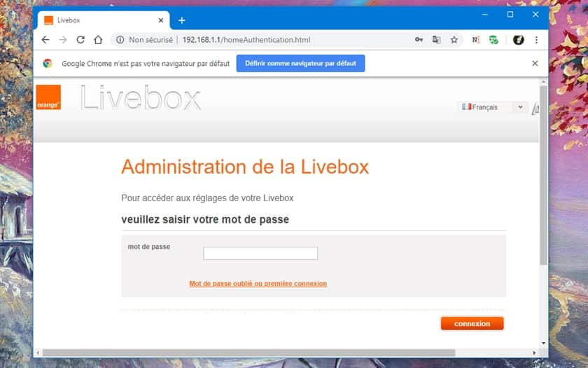
Task: Dismiss the default browser notification bar
Action: point(535,64)
